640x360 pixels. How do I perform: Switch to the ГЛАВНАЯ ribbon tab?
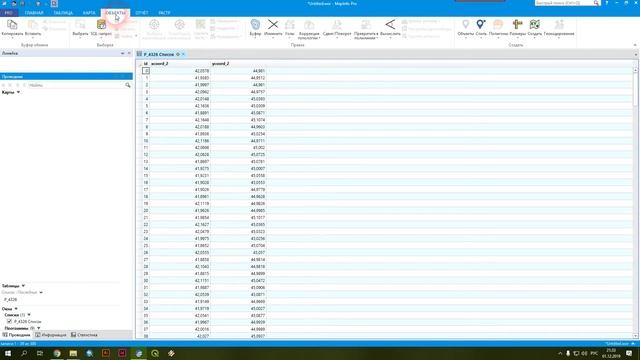click(x=34, y=13)
